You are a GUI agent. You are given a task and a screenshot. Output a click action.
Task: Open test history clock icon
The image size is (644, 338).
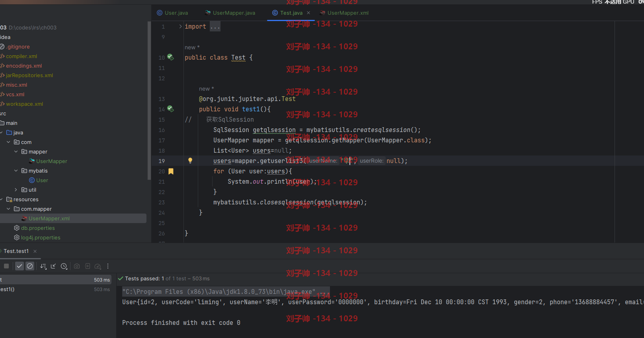pyautogui.click(x=64, y=266)
